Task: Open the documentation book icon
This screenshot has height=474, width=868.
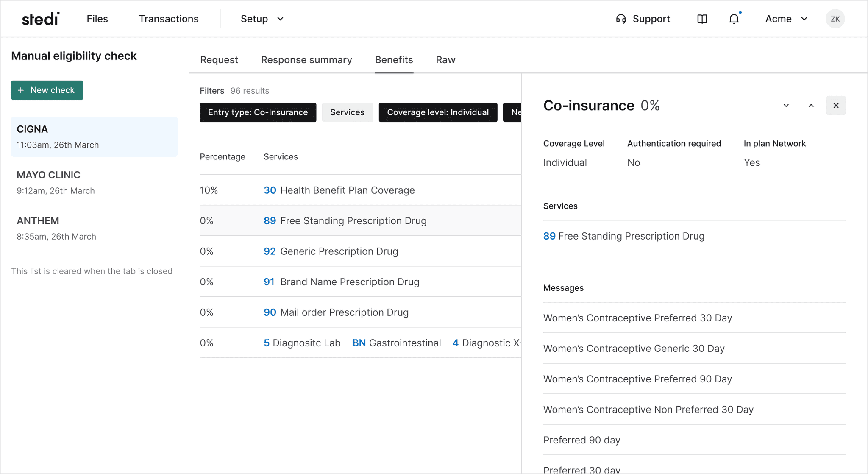Action: [x=702, y=19]
